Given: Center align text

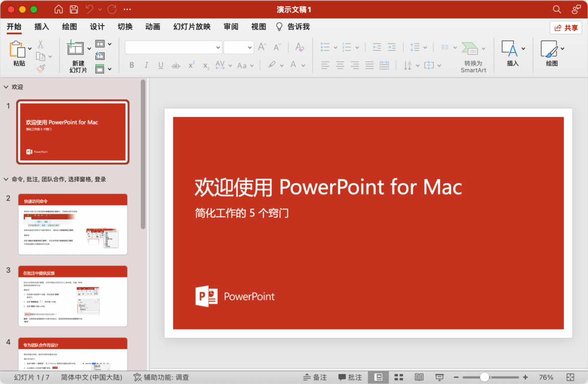Looking at the screenshot, I should pyautogui.click(x=340, y=65).
